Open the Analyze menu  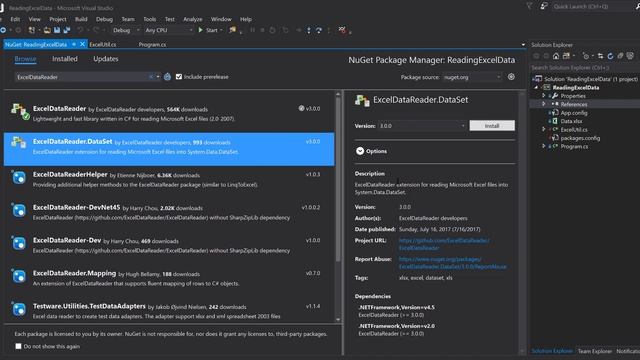[x=193, y=19]
